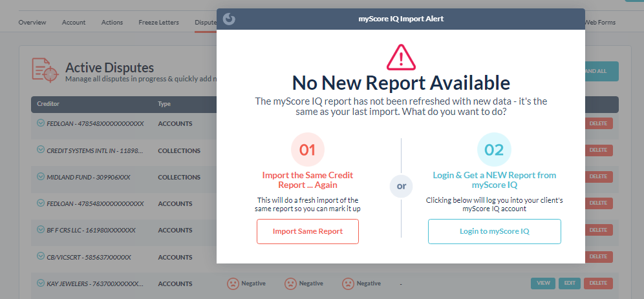Expand the BF F CRS LLC row

(x=41, y=230)
